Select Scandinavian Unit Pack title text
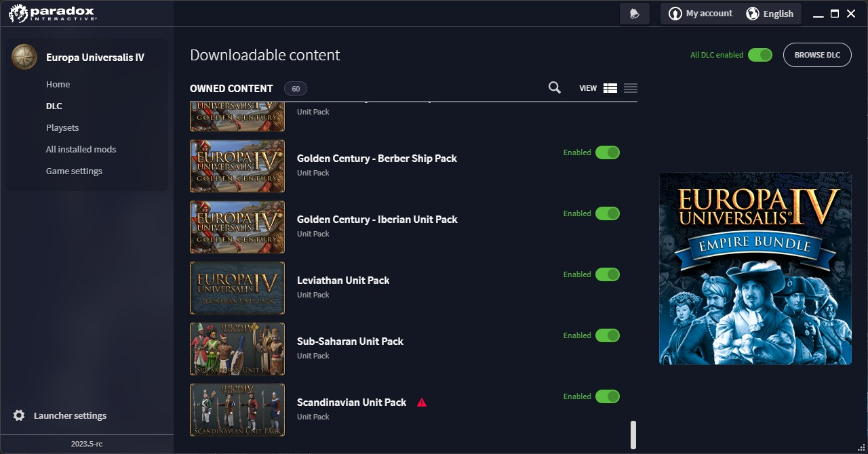Image resolution: width=868 pixels, height=454 pixels. pos(351,403)
